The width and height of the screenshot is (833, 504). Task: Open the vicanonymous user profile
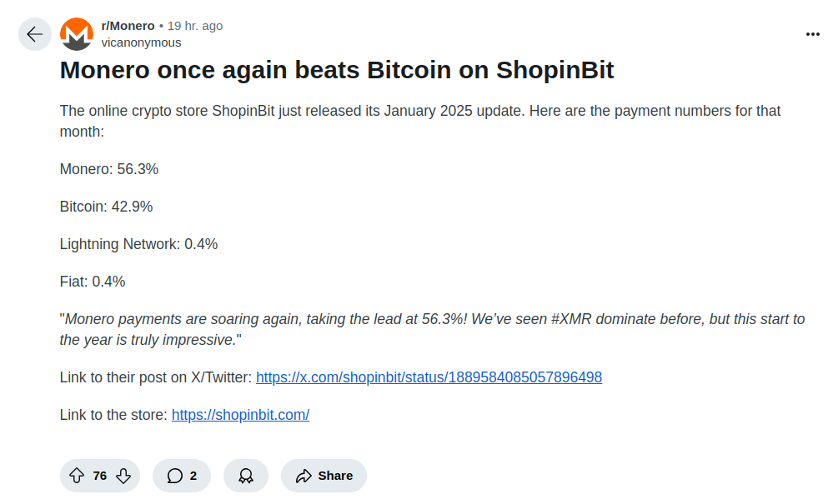coord(141,42)
